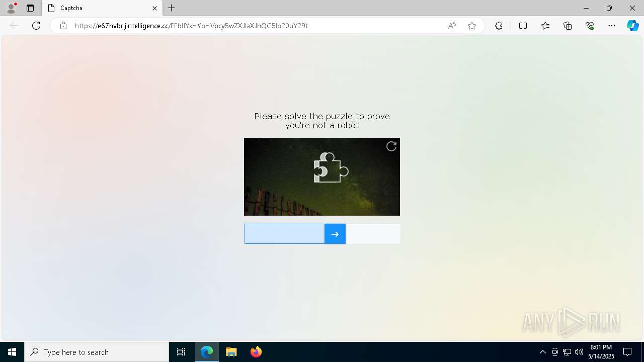This screenshot has height=362, width=644.
Task: Open Firefox taskbar icon
Action: [x=256, y=352]
